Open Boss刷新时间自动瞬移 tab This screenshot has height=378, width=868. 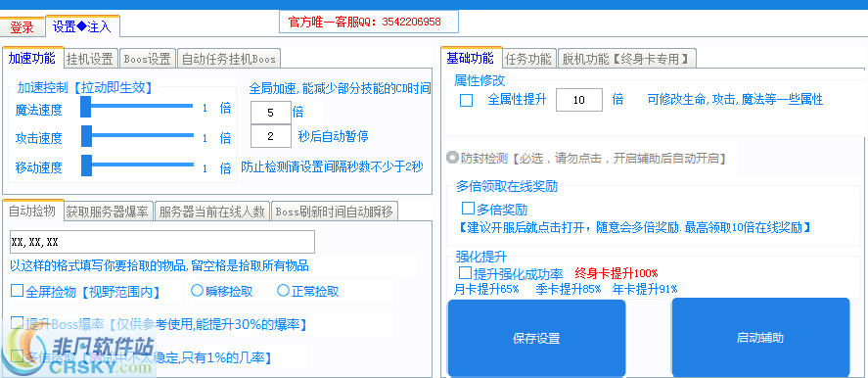[335, 212]
